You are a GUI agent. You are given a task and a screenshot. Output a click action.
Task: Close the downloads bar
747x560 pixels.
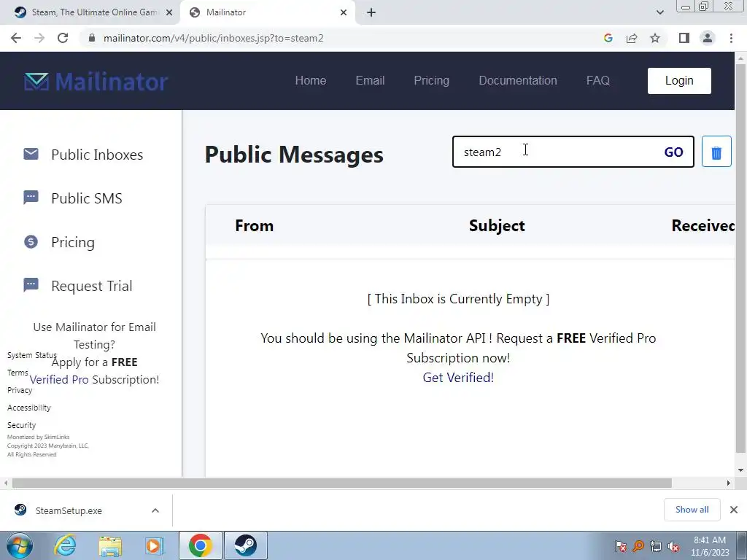[x=734, y=510]
